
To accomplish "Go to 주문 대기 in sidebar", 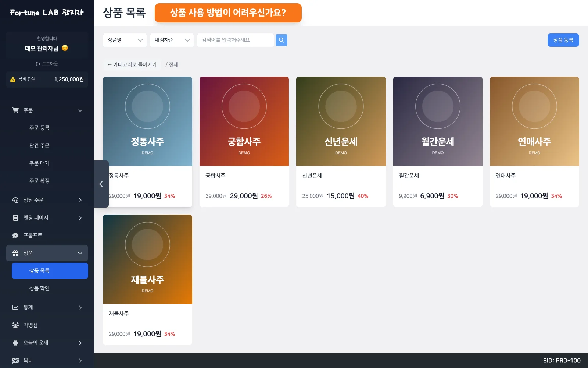I will (50, 163).
